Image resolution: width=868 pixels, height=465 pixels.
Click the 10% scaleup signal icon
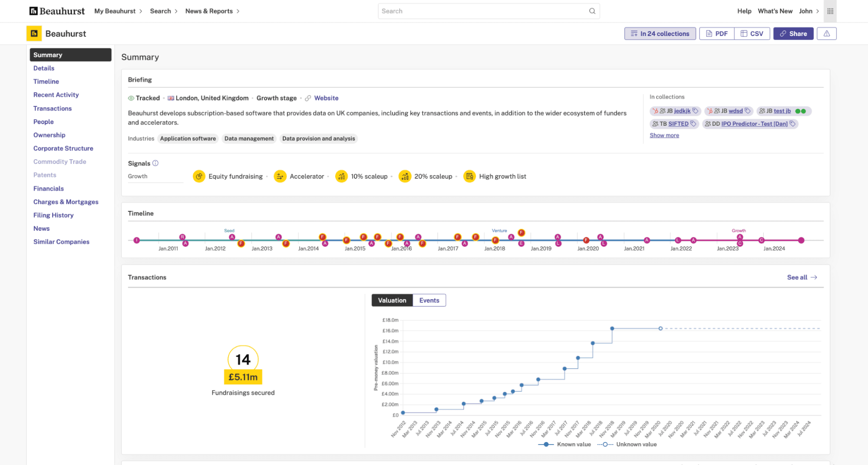coord(341,176)
